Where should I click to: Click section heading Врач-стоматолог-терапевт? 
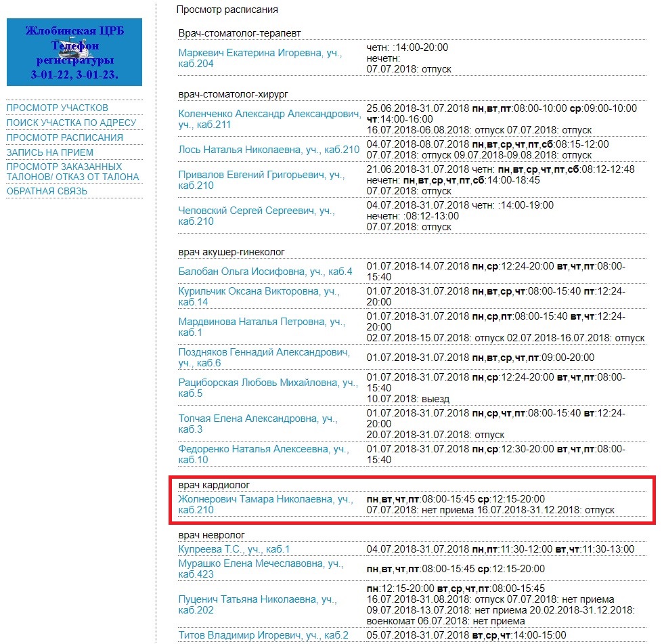click(240, 33)
